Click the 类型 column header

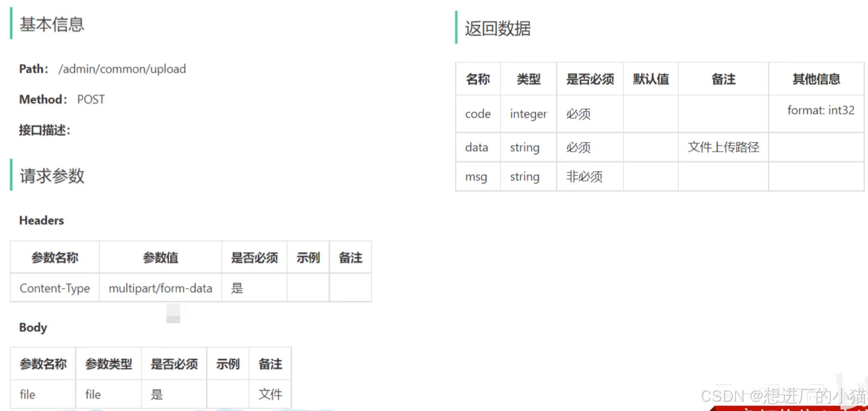[529, 79]
